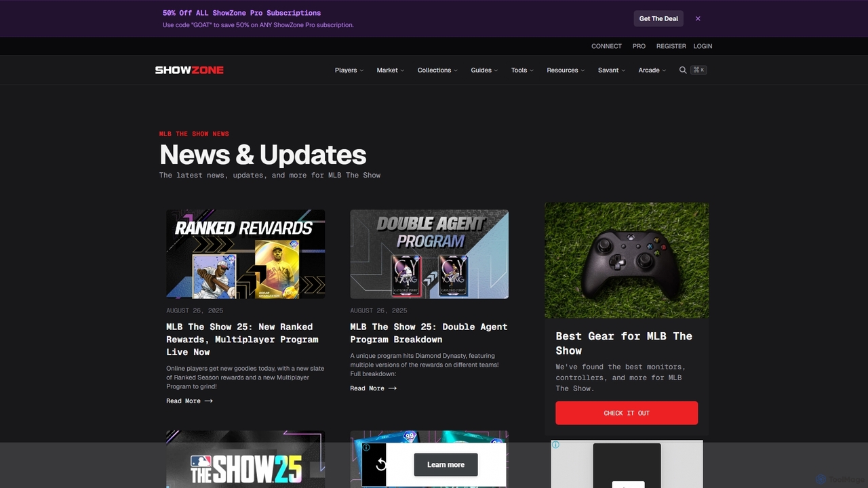Expand the Collections menu
The image size is (868, 488).
437,70
